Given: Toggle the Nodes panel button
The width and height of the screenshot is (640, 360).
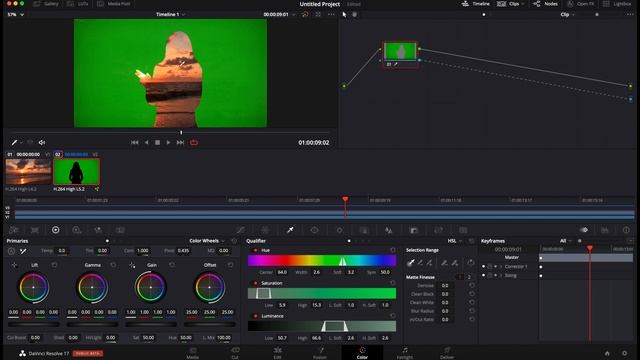Looking at the screenshot, I should [x=545, y=4].
